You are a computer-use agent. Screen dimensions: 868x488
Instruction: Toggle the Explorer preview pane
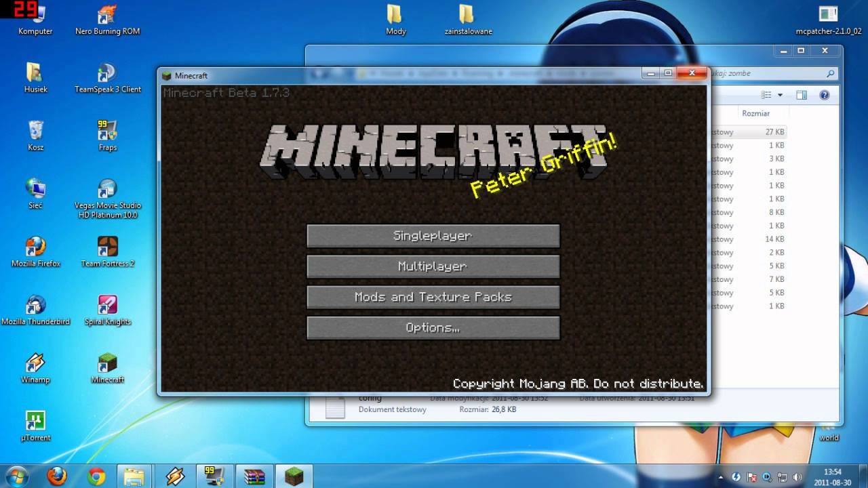point(803,95)
